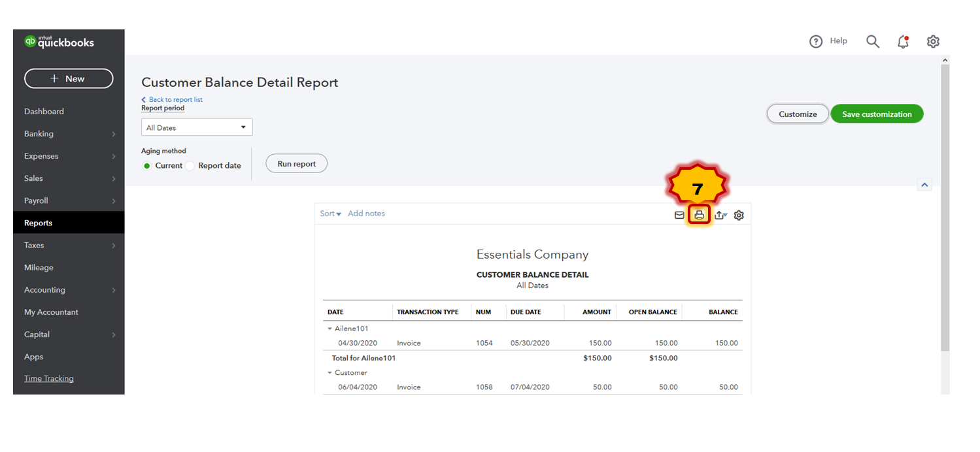Select the Current aging method

[x=147, y=166]
